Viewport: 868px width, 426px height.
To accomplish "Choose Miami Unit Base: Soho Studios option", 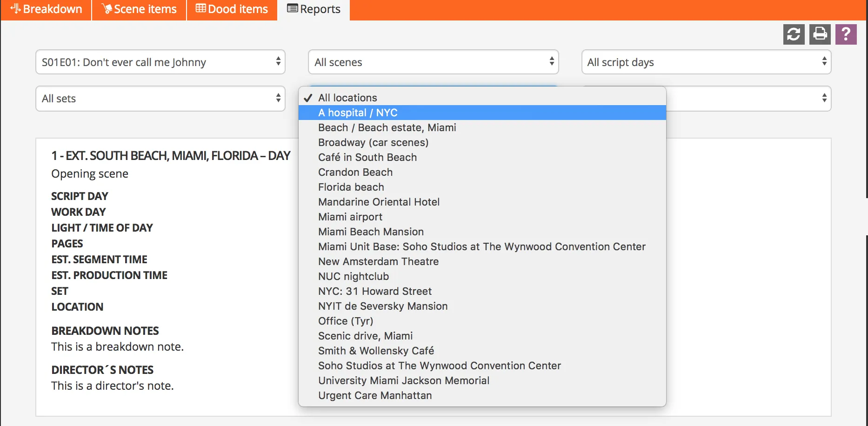I will click(x=482, y=246).
